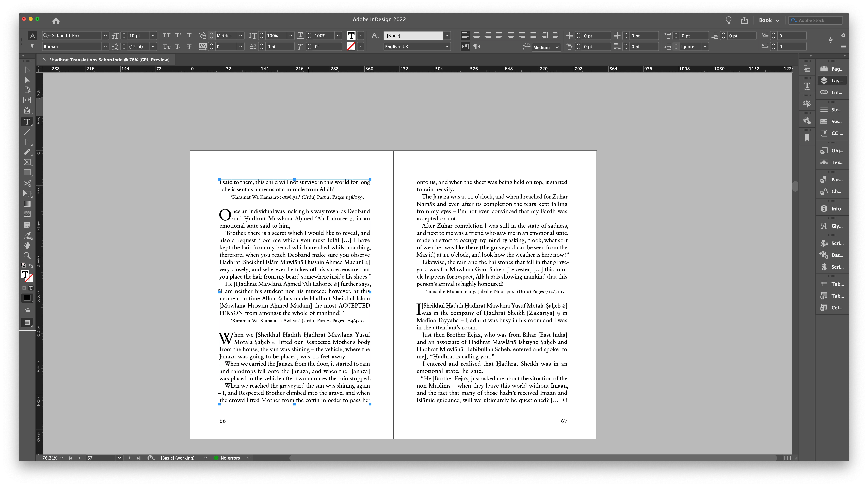Select the Hadhrat Translations Sabon.indd tab

109,60
